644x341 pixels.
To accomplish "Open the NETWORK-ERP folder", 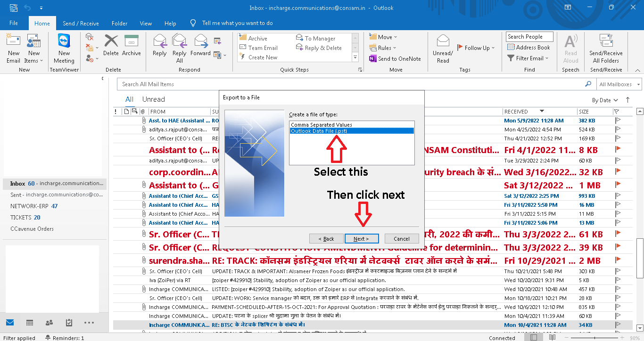I will coord(34,206).
